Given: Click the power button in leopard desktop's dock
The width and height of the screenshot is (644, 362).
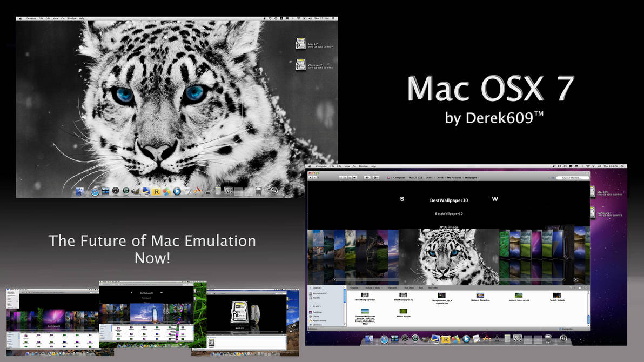Looking at the screenshot, I should click(274, 190).
